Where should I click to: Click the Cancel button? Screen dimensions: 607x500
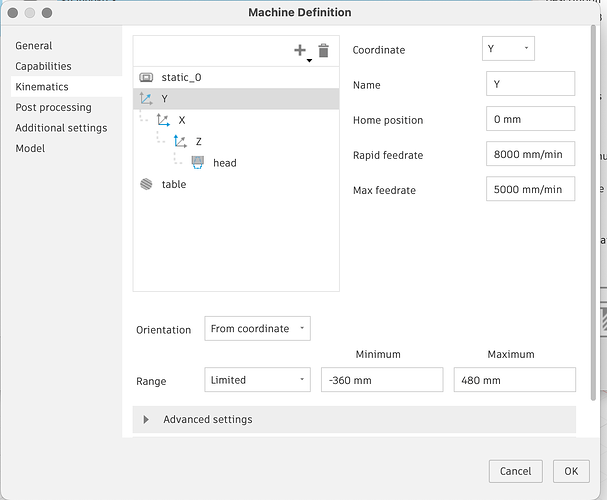coord(516,471)
